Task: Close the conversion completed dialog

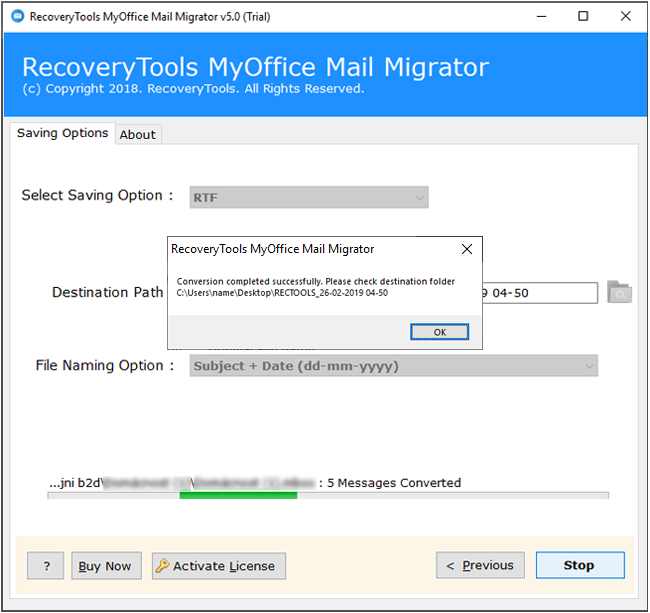Action: tap(467, 249)
